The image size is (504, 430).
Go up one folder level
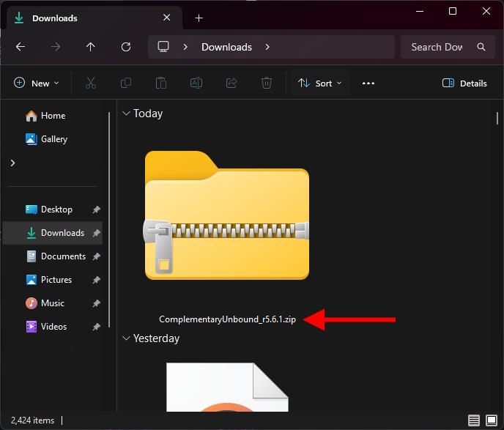(91, 47)
